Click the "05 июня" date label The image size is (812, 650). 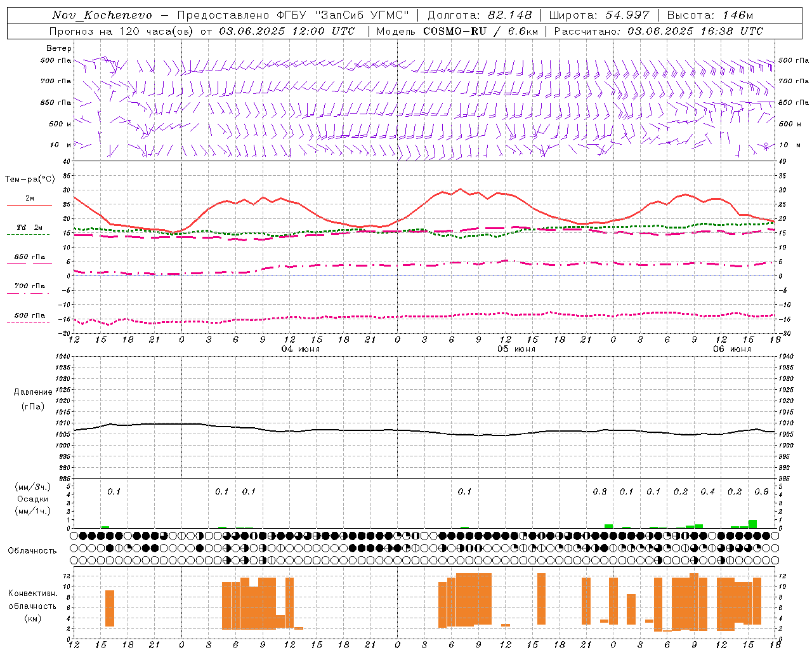pos(516,349)
